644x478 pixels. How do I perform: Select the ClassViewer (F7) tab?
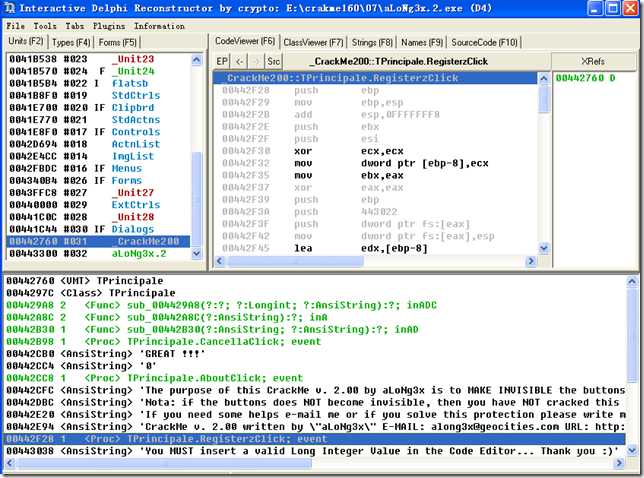[313, 42]
